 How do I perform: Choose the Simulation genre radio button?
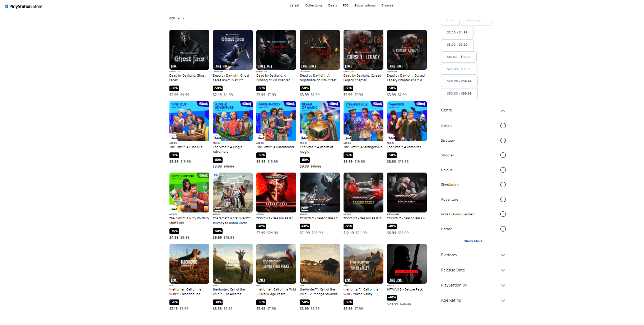pos(503,185)
